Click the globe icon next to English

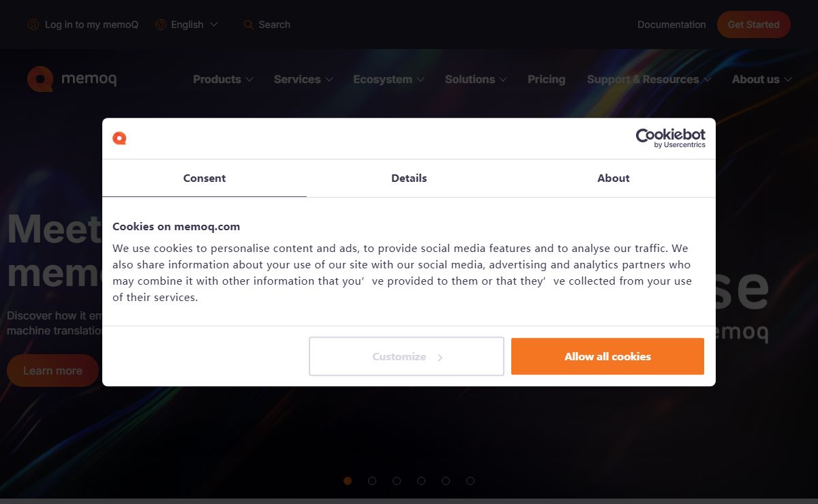(x=161, y=25)
